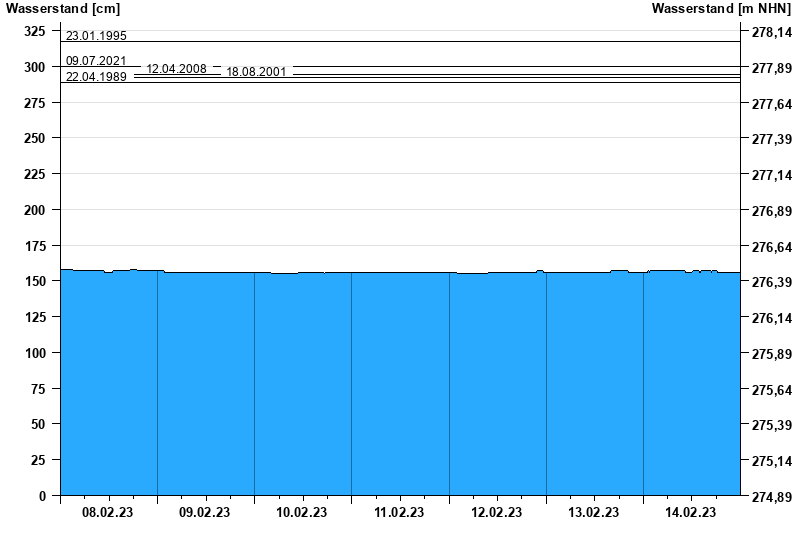Select the 325 tick on the left axis

coord(34,31)
